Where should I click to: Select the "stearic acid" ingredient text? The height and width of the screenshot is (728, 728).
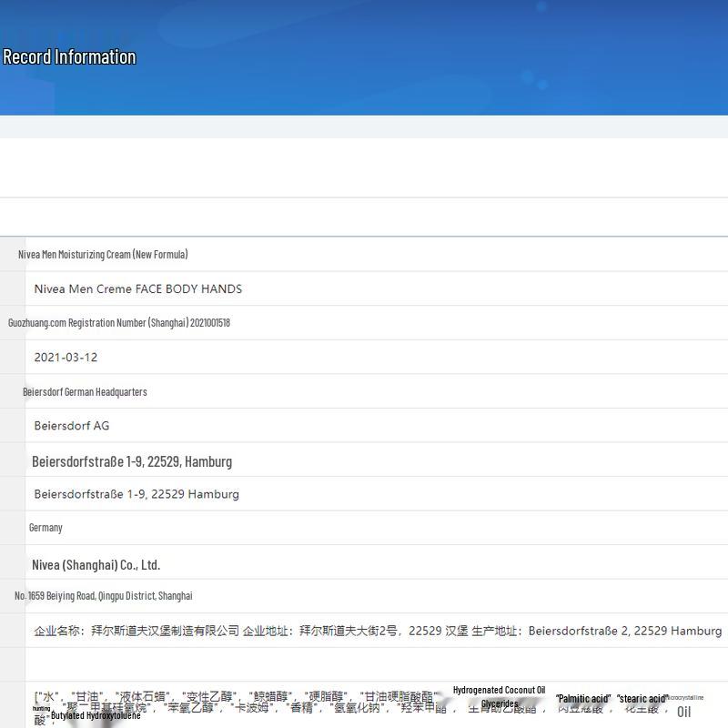click(x=642, y=699)
